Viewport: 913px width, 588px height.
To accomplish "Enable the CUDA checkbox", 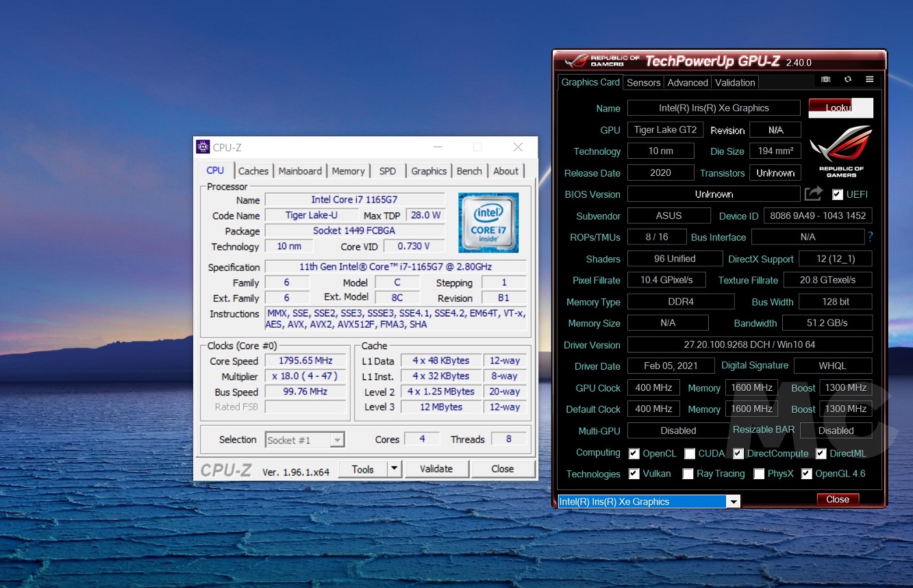I will [x=690, y=453].
